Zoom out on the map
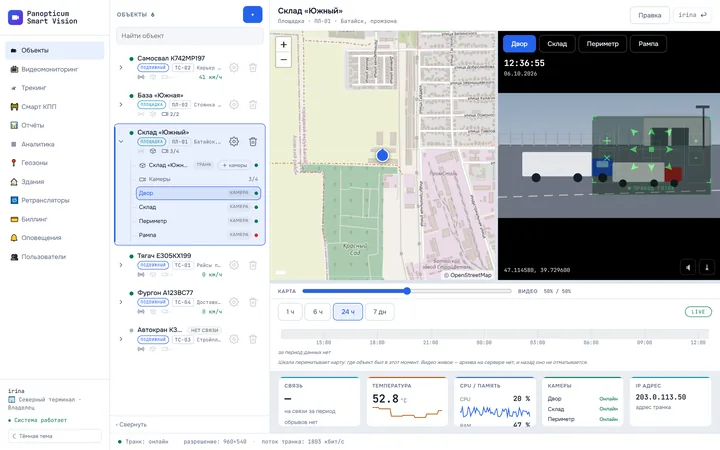This screenshot has height=450, width=720. 283,60
